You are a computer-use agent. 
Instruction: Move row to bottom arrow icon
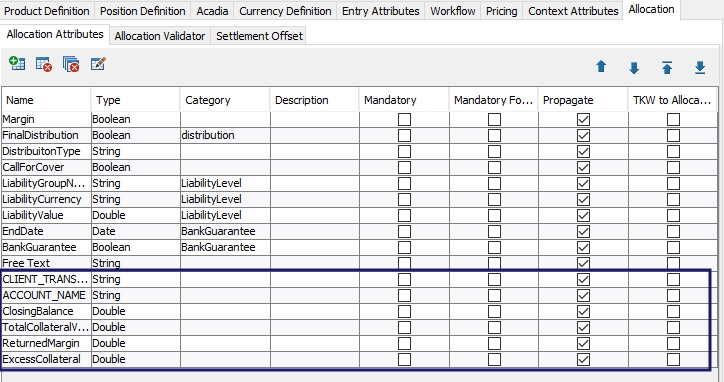pyautogui.click(x=700, y=67)
